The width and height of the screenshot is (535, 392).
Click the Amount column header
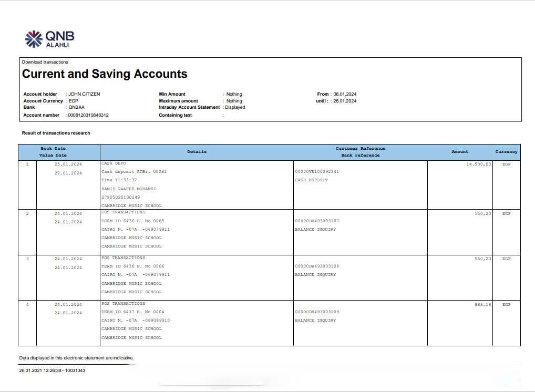point(460,151)
